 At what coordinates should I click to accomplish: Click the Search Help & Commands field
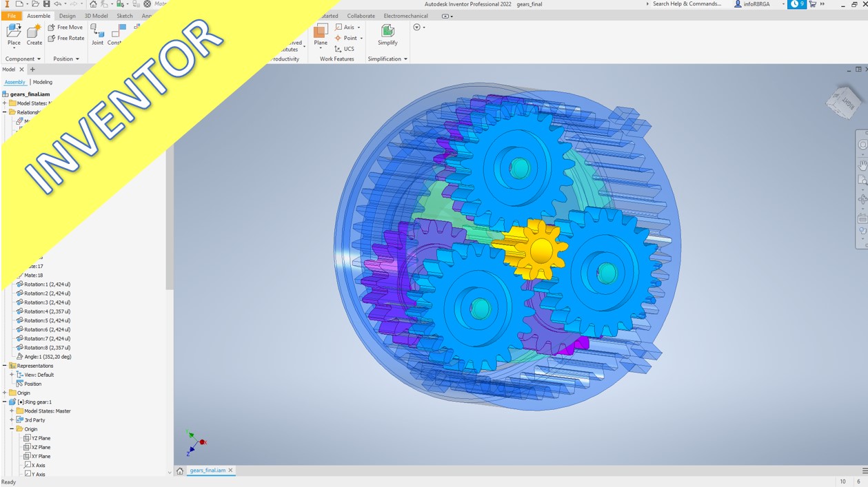(x=687, y=4)
